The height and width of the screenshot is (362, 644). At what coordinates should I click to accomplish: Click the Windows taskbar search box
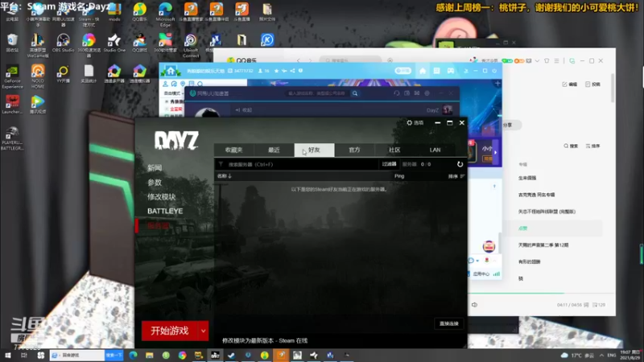(x=77, y=356)
